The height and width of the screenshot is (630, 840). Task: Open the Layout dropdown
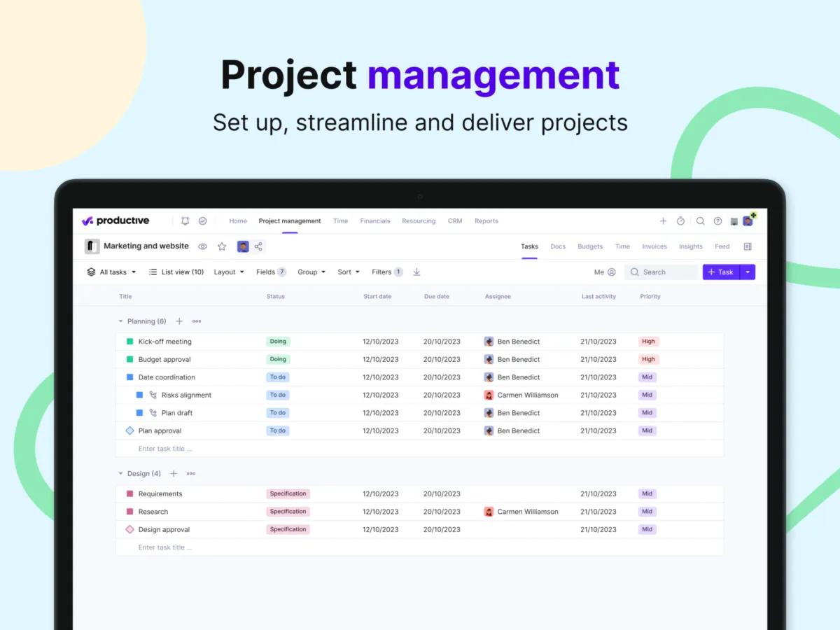(x=229, y=272)
